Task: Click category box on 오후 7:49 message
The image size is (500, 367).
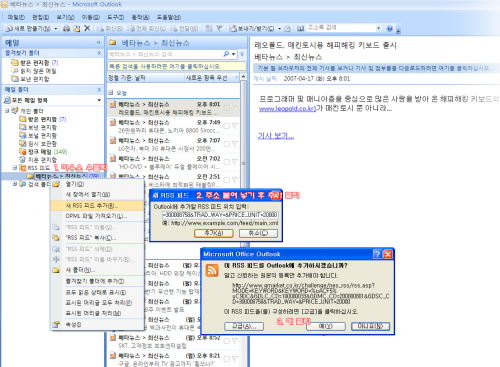Action: pyautogui.click(x=227, y=126)
